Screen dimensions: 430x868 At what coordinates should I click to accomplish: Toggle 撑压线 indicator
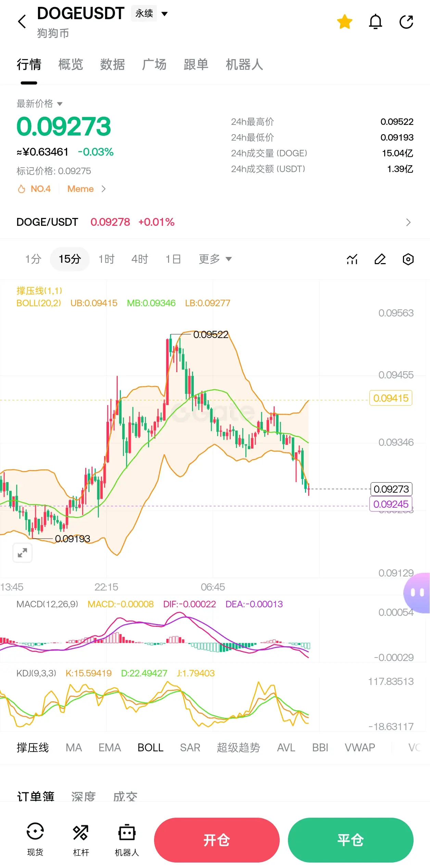(x=33, y=748)
